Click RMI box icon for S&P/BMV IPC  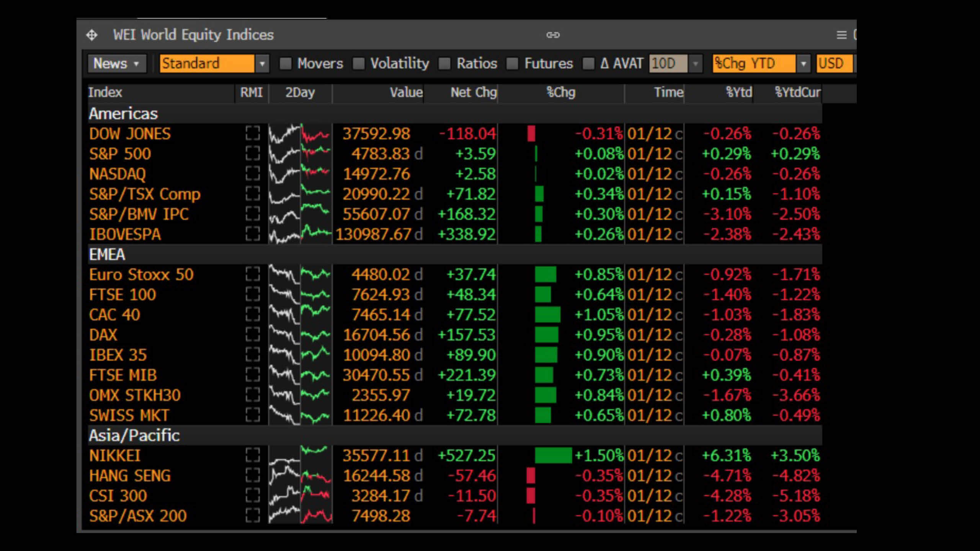pyautogui.click(x=253, y=214)
